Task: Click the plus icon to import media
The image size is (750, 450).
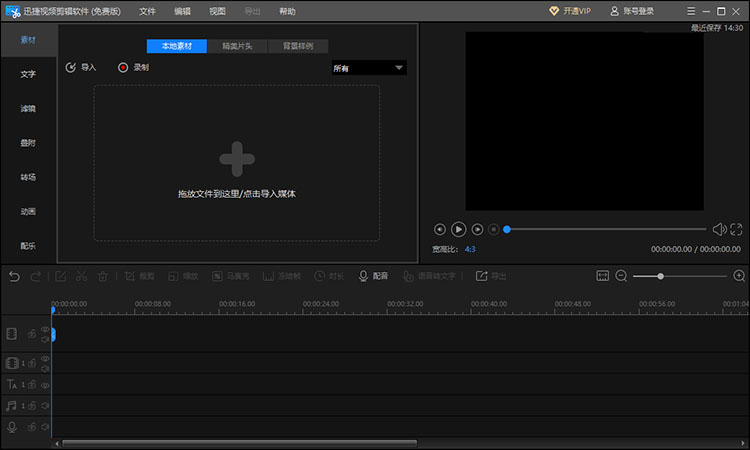Action: (x=237, y=159)
